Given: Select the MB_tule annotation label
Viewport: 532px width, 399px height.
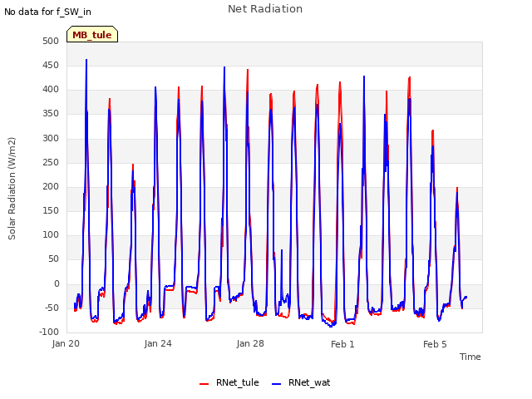Looking at the screenshot, I should point(92,34).
